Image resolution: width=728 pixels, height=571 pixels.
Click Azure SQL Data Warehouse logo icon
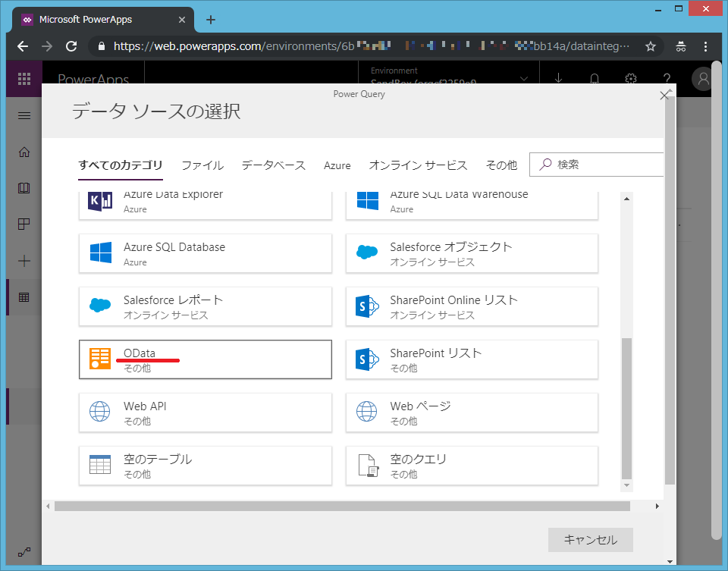(367, 201)
